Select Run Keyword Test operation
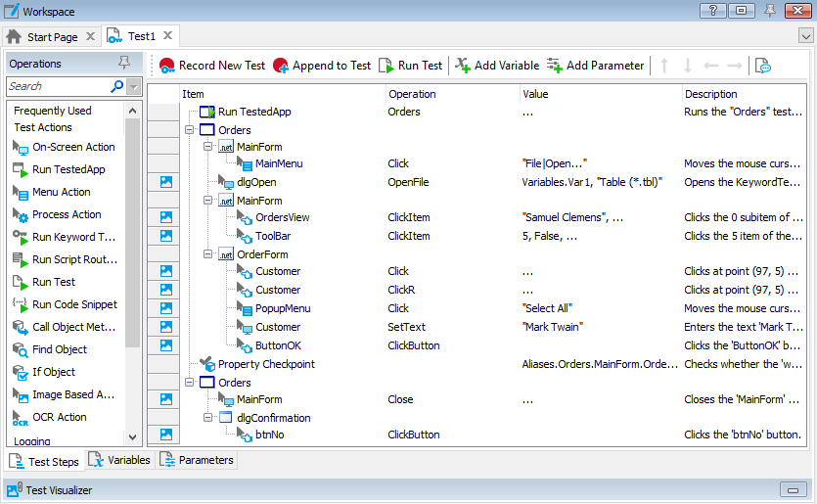817x504 pixels. (65, 237)
